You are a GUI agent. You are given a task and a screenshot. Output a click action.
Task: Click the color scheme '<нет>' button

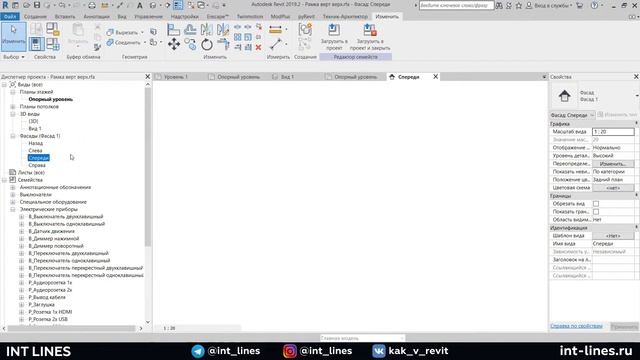coord(613,188)
